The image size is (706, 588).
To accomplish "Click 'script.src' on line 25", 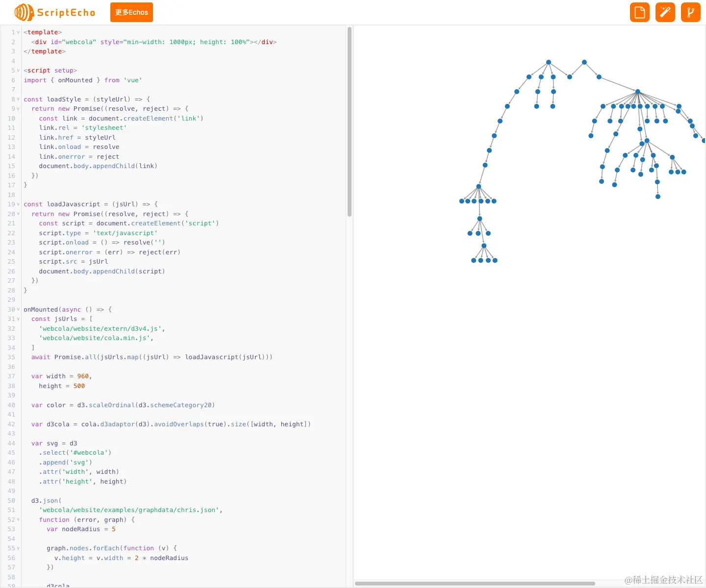I will tap(58, 262).
